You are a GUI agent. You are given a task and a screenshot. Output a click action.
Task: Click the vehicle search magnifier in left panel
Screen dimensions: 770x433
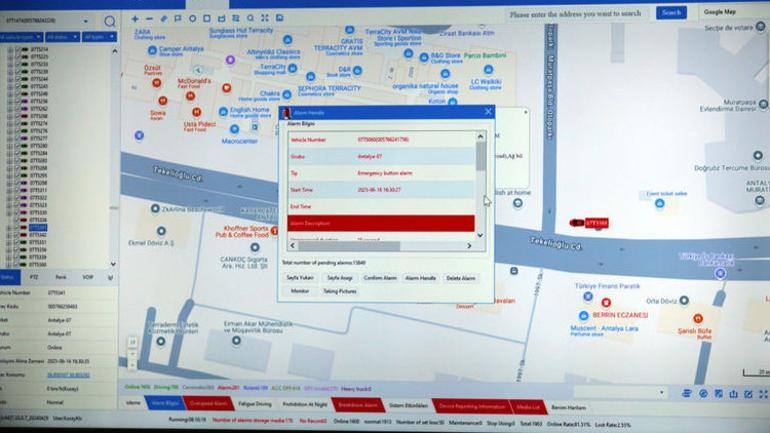[110, 21]
